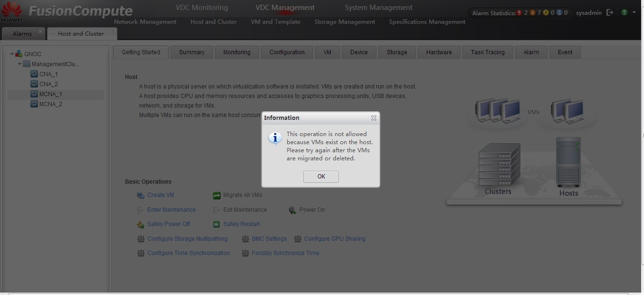Screen dimensions: 644x295
Task: Select CNA_1 host in tree
Action: 48,74
